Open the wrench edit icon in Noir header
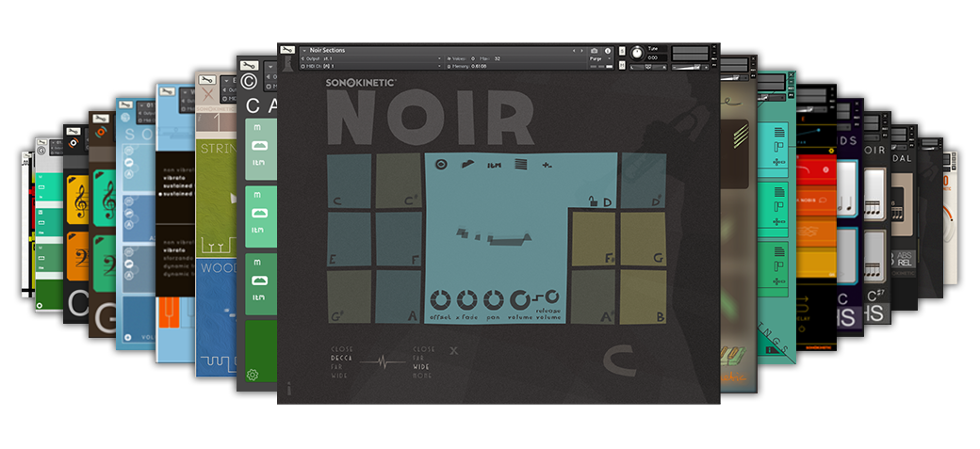This screenshot has width=980, height=449. (x=287, y=51)
